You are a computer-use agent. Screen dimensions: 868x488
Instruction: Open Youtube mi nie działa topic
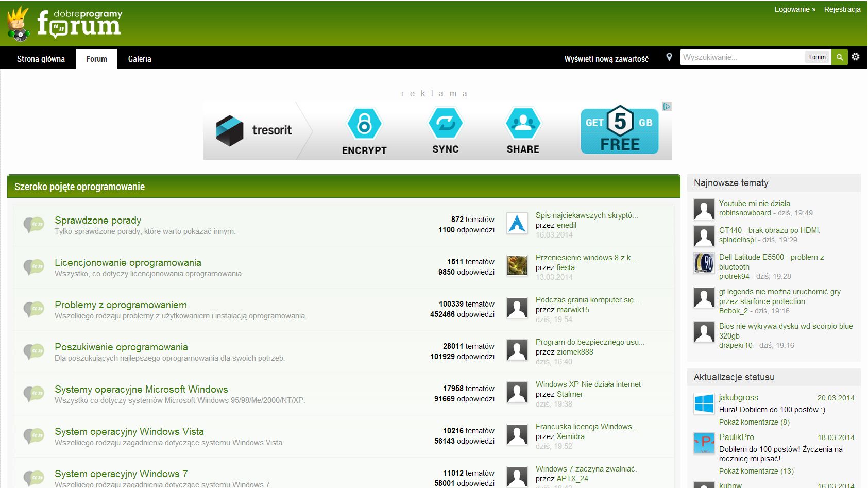755,204
